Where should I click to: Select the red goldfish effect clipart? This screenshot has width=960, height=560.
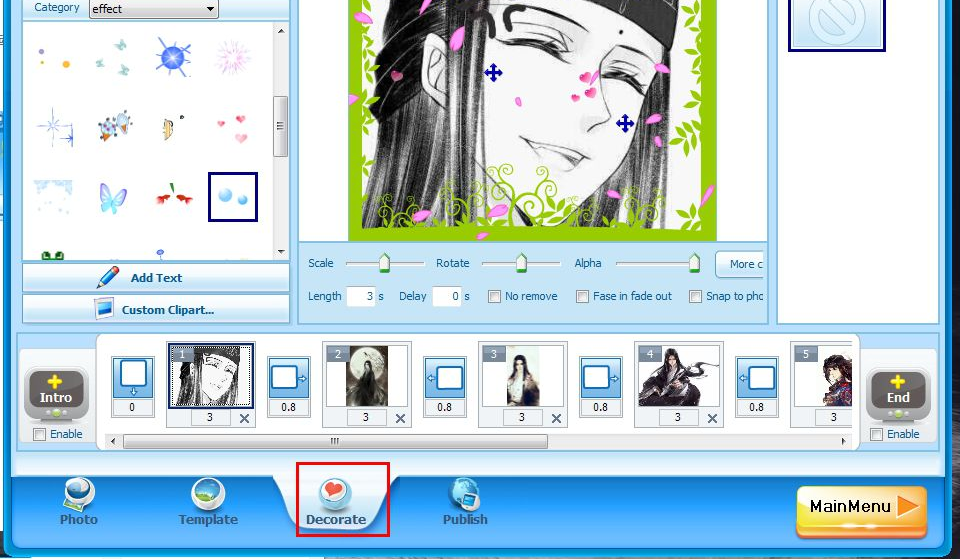point(174,196)
